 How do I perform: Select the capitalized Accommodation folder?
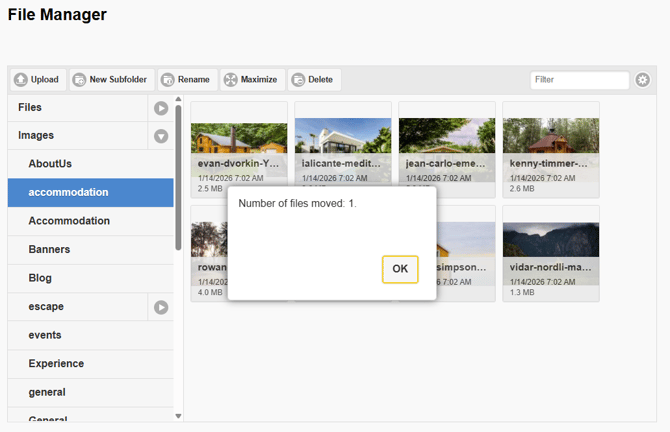tap(91, 221)
